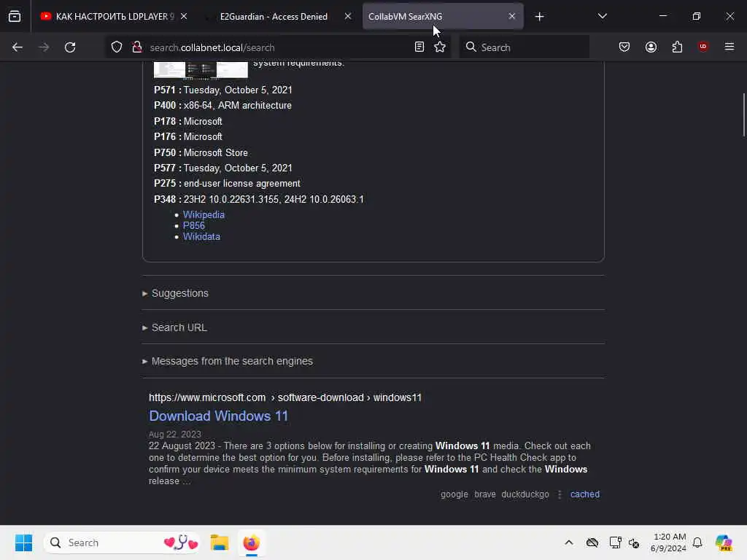Screen dimensions: 747x560
Task: Click the result options dots icon
Action: tap(560, 495)
